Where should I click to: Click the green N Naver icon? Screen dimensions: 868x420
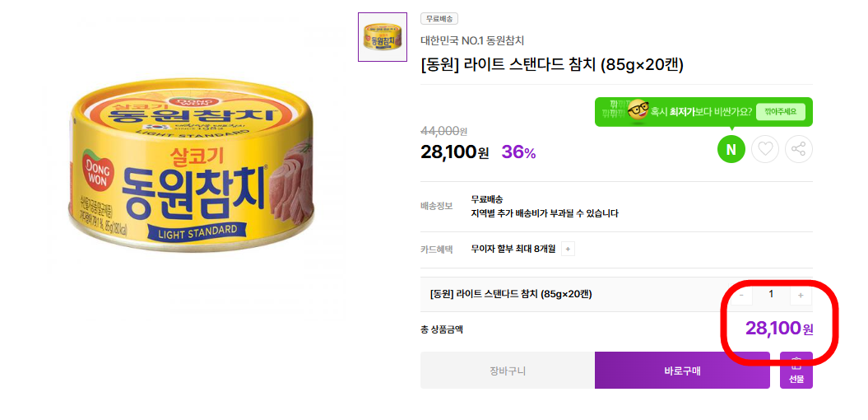click(731, 149)
